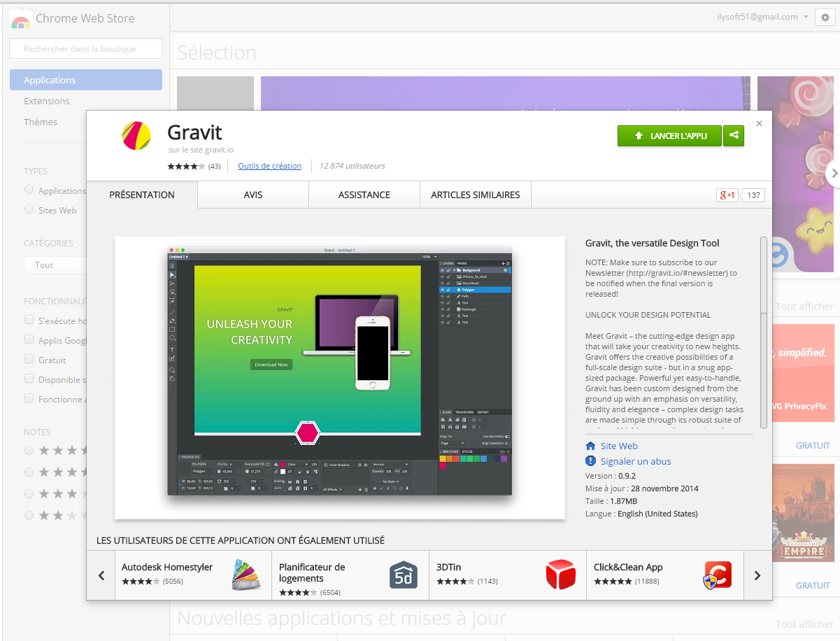Click the Empire game thumbnail behind dialog
840x641 pixels.
[x=803, y=513]
